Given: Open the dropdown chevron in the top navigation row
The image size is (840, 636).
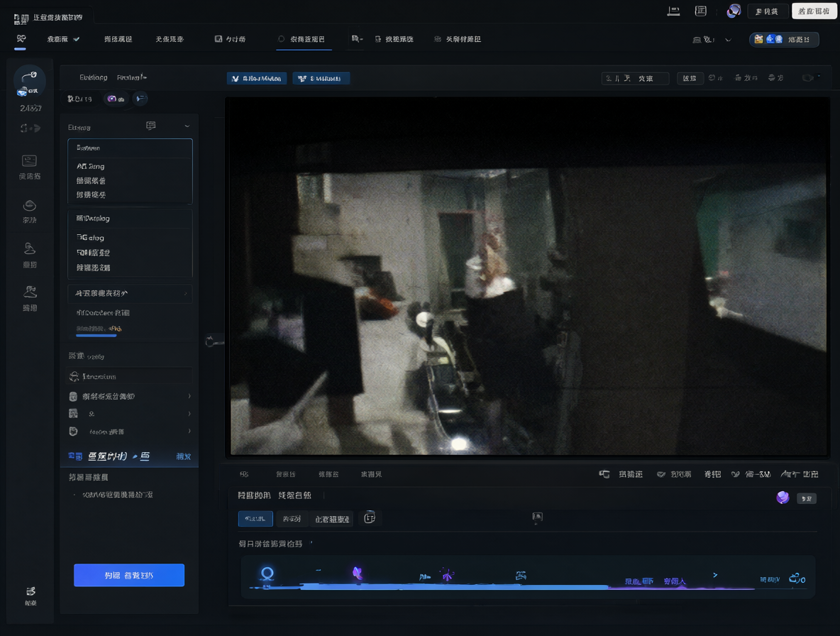Looking at the screenshot, I should 728,40.
